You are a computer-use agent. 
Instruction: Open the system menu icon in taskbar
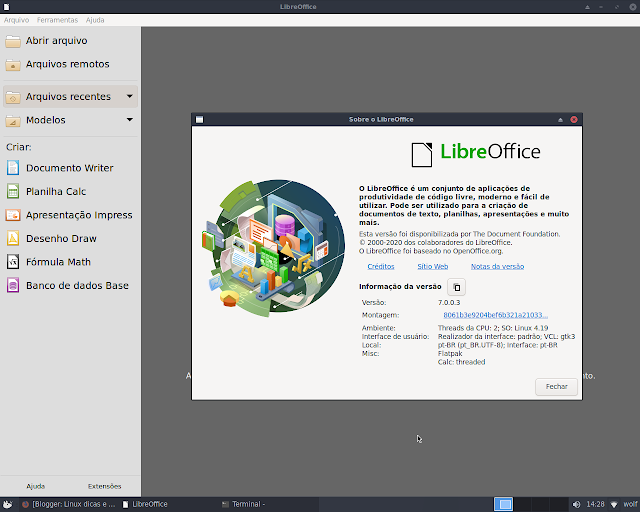[x=8, y=504]
